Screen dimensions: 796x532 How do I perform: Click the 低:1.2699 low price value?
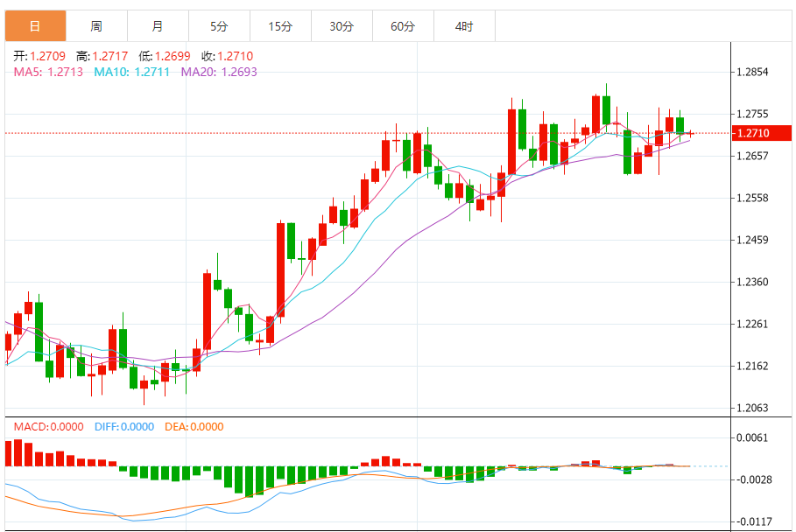[165, 56]
